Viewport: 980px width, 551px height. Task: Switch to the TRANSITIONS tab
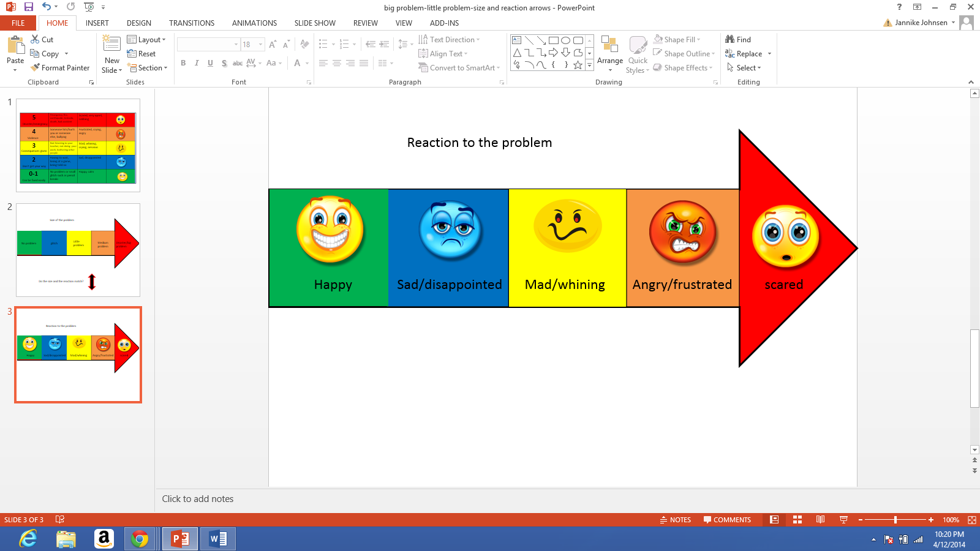point(192,23)
